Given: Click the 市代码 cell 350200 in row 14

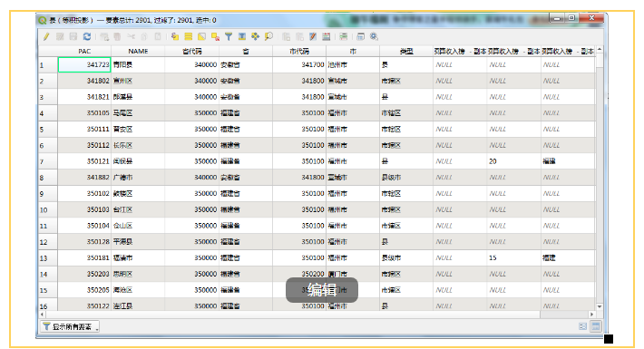Looking at the screenshot, I should point(299,274).
